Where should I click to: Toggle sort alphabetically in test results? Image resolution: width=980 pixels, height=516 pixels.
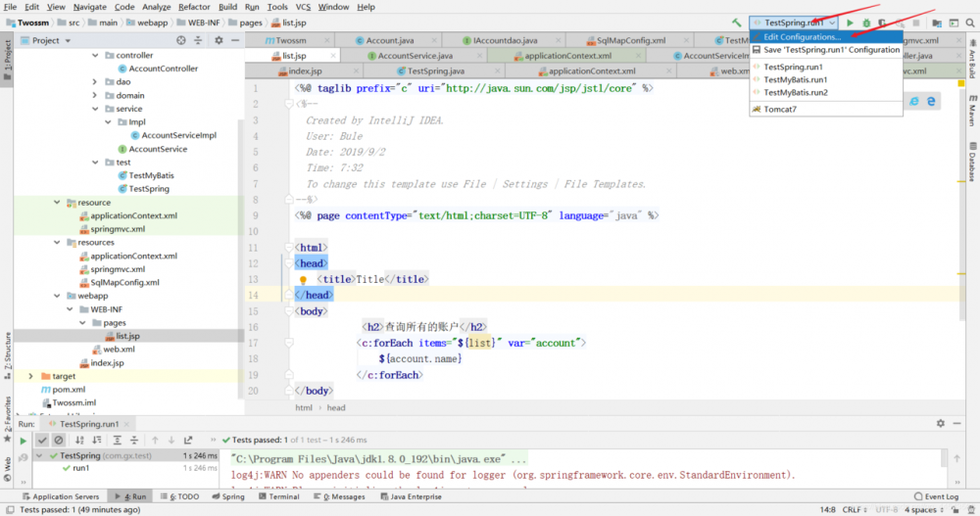[x=80, y=441]
